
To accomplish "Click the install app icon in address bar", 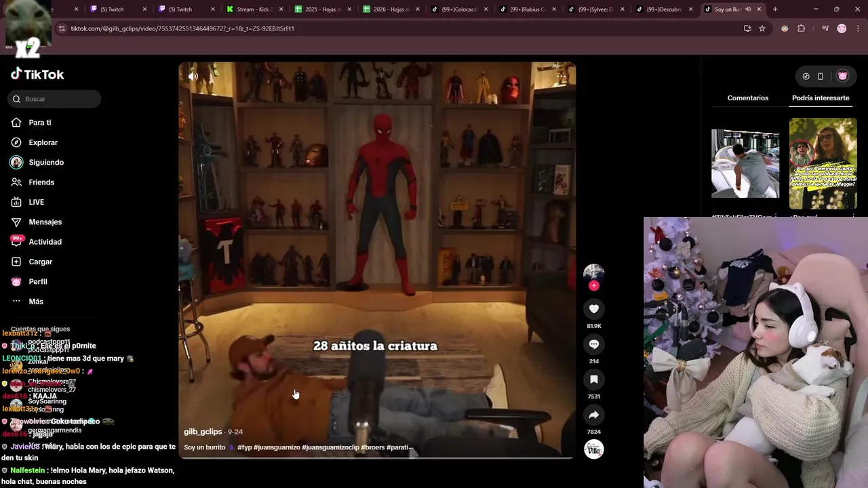I will [747, 28].
